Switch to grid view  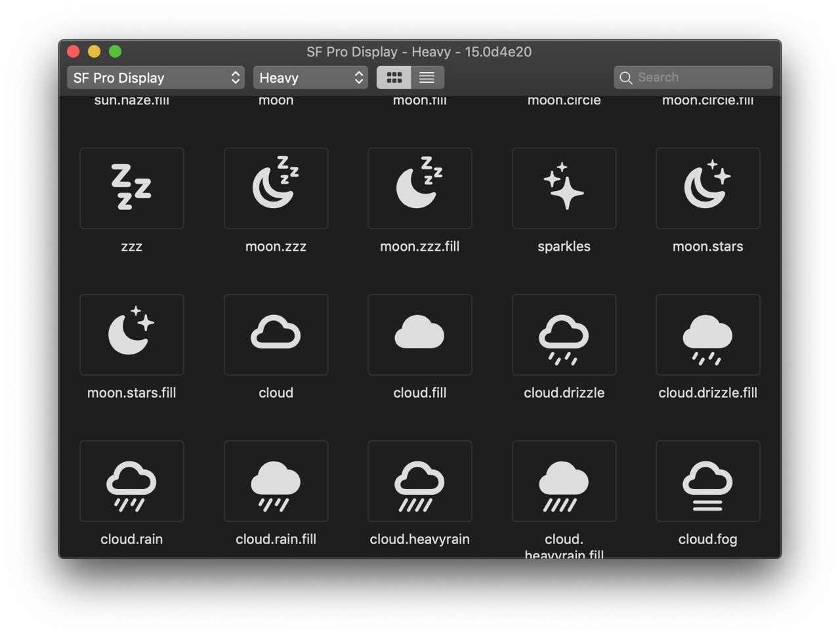pyautogui.click(x=394, y=77)
